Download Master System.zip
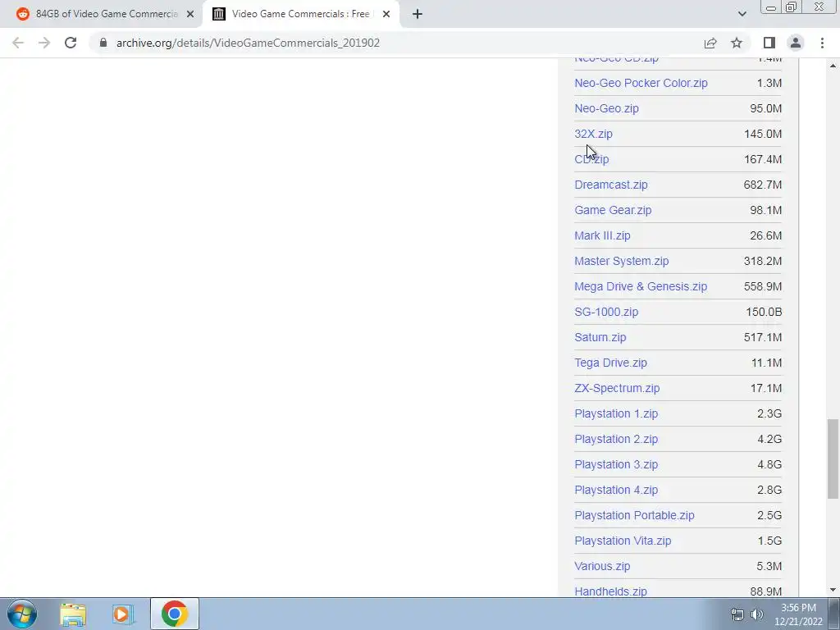 pyautogui.click(x=622, y=261)
